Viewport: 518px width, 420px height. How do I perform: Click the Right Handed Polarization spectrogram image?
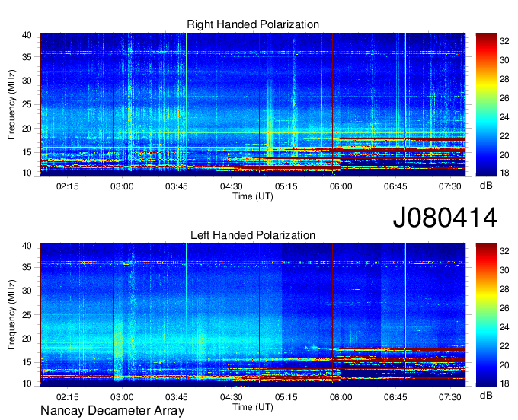point(253,103)
